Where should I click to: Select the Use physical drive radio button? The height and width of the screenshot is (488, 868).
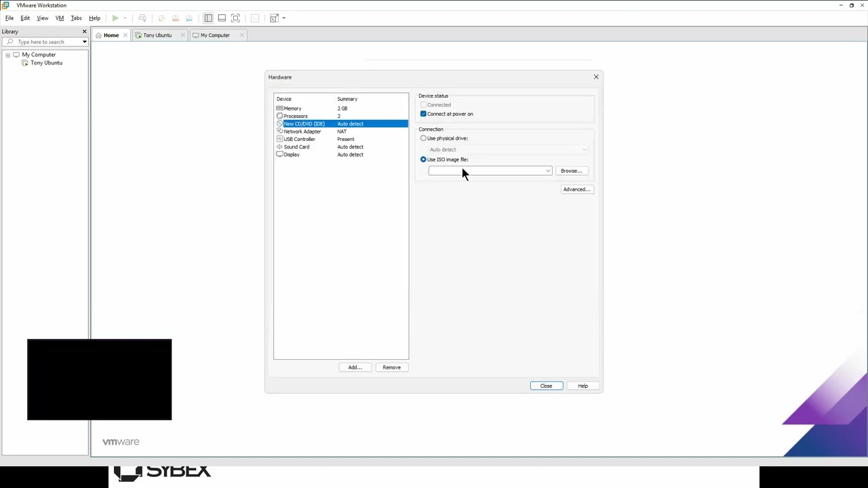tap(423, 138)
